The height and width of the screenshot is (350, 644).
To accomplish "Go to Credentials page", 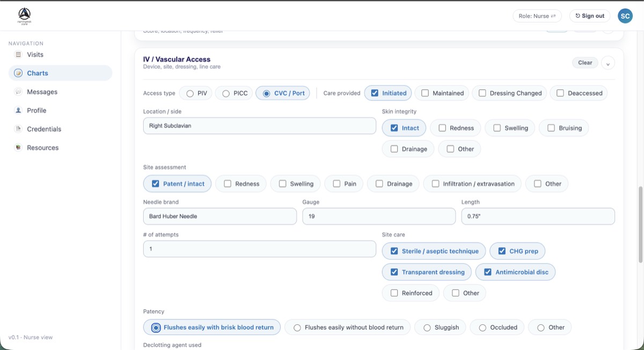I will pos(44,129).
